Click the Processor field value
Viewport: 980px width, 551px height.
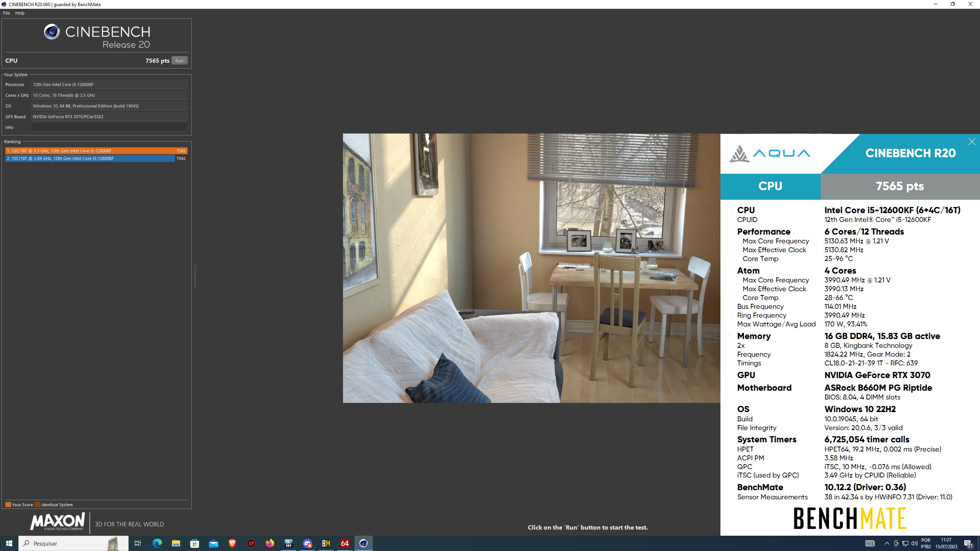(x=109, y=85)
